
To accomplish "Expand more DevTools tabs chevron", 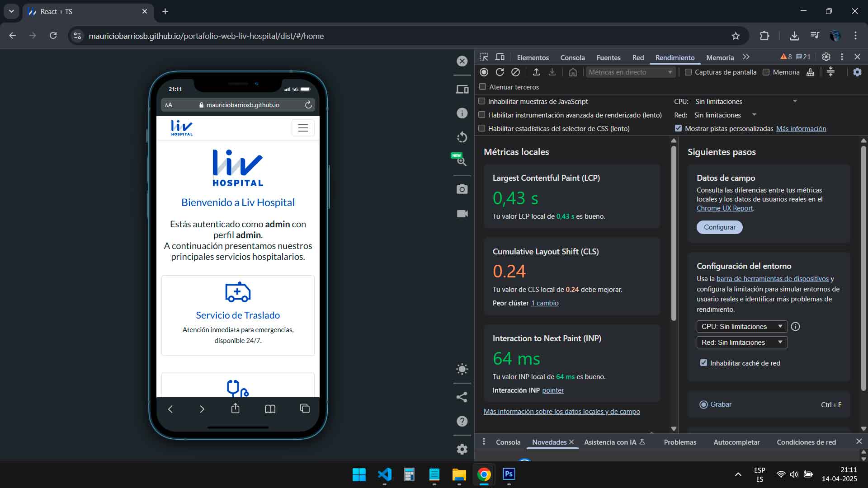I will point(746,57).
